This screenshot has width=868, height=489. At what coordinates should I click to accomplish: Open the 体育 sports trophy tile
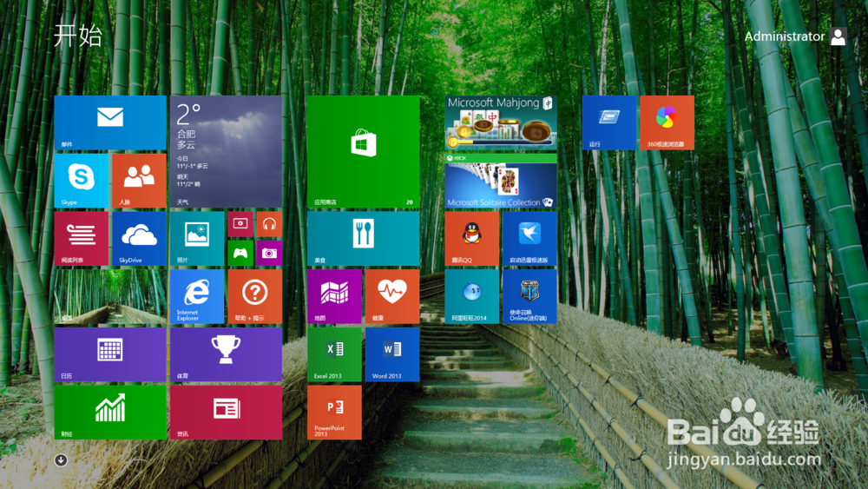pyautogui.click(x=226, y=354)
